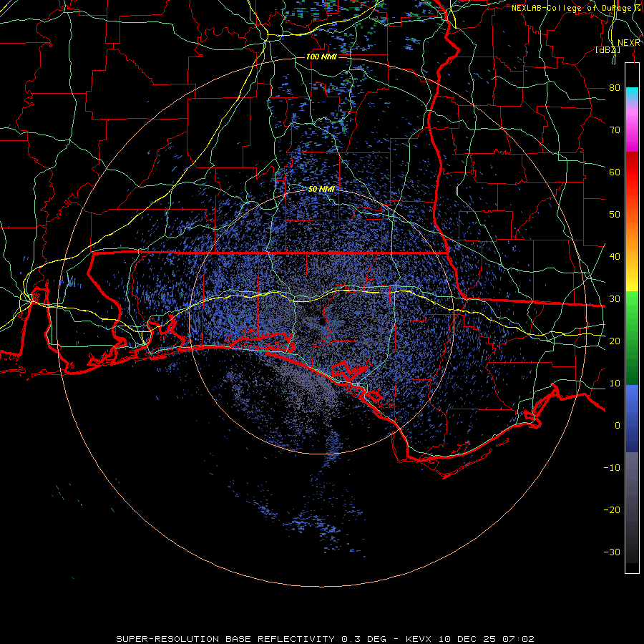
Task: Click the -10 value on the dBZ scale
Action: (612, 468)
